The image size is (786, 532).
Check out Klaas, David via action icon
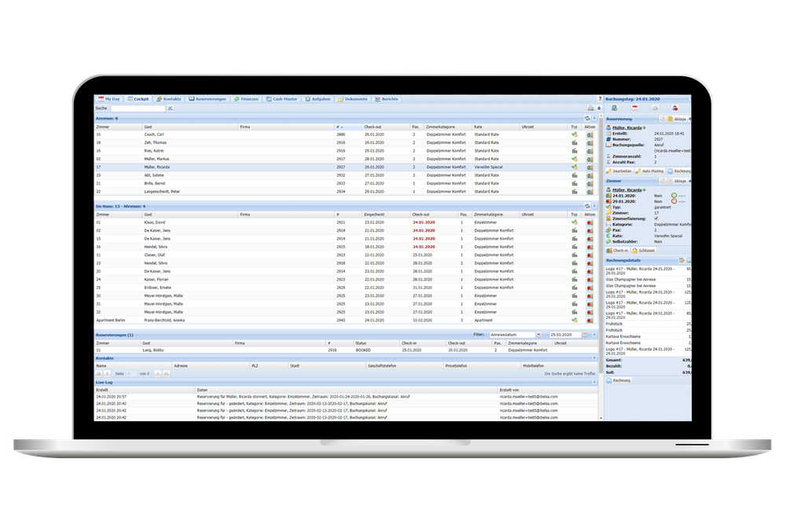(590, 222)
